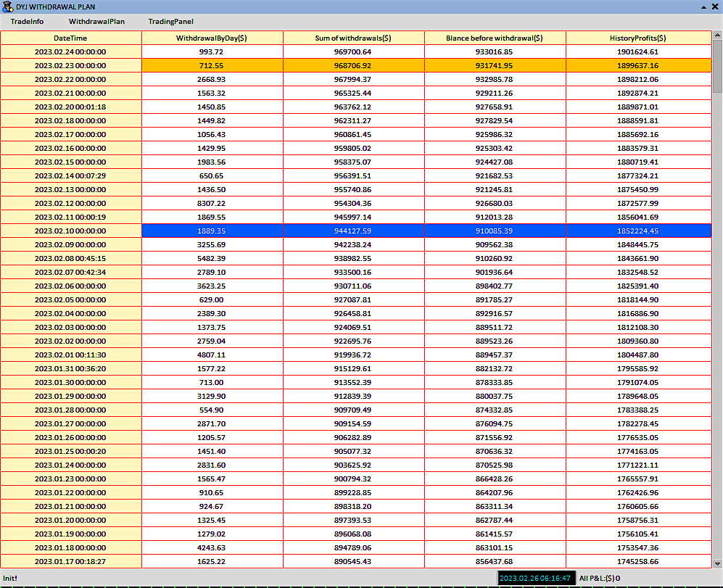Select the 910.65 withdrawal cell
This screenshot has width=723, height=588.
(212, 492)
